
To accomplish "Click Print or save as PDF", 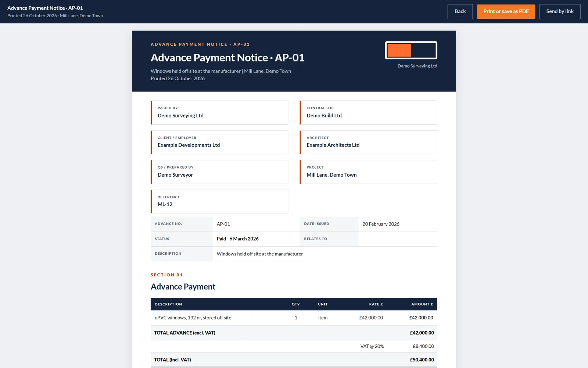I will pos(506,11).
